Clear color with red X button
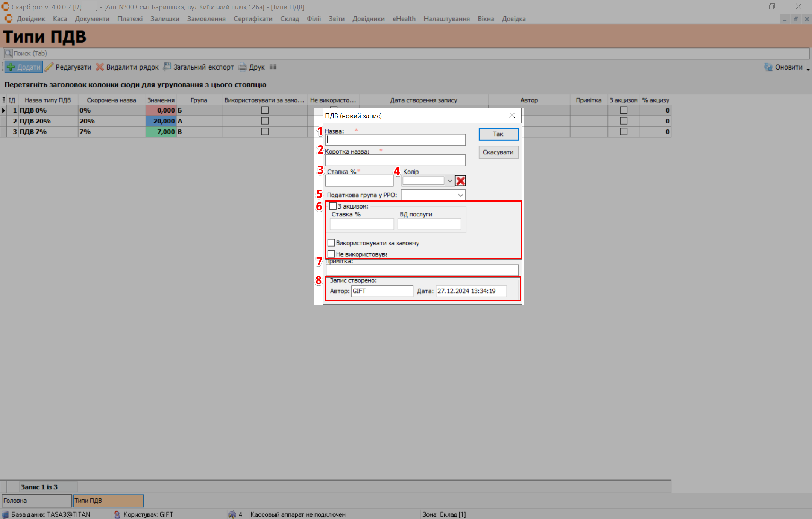Screen dimensions: 812x519 tap(460, 181)
